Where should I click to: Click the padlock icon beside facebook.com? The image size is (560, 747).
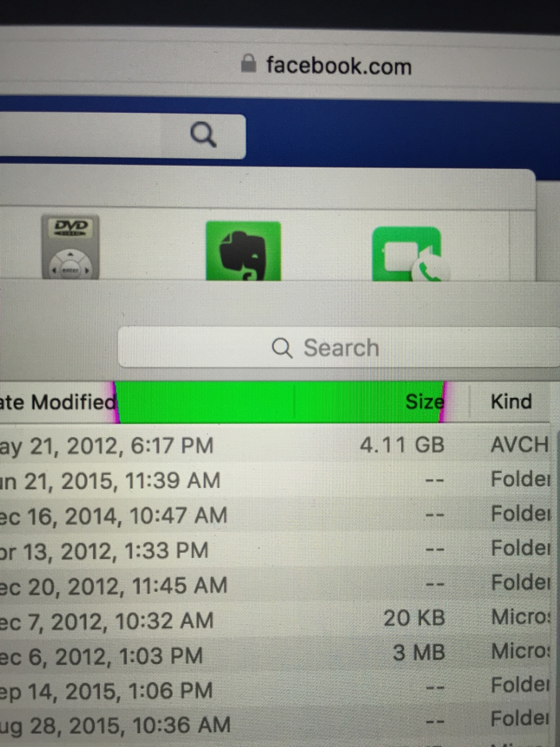click(248, 63)
